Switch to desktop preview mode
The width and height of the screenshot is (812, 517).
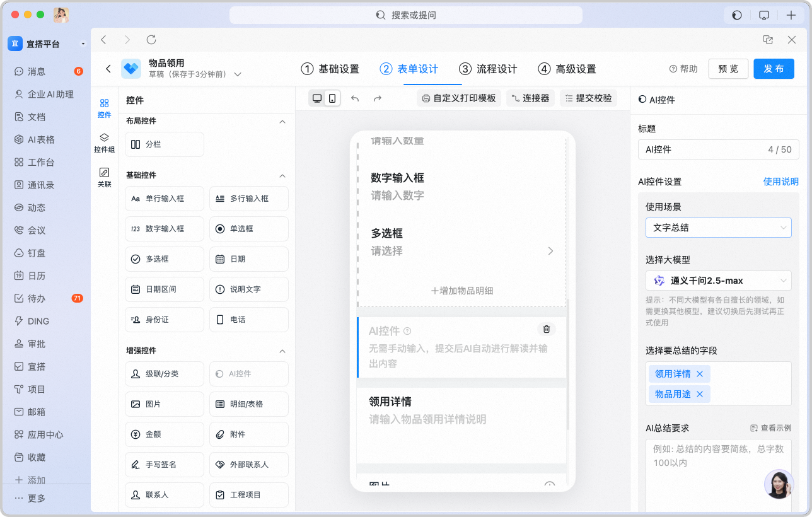click(x=317, y=98)
